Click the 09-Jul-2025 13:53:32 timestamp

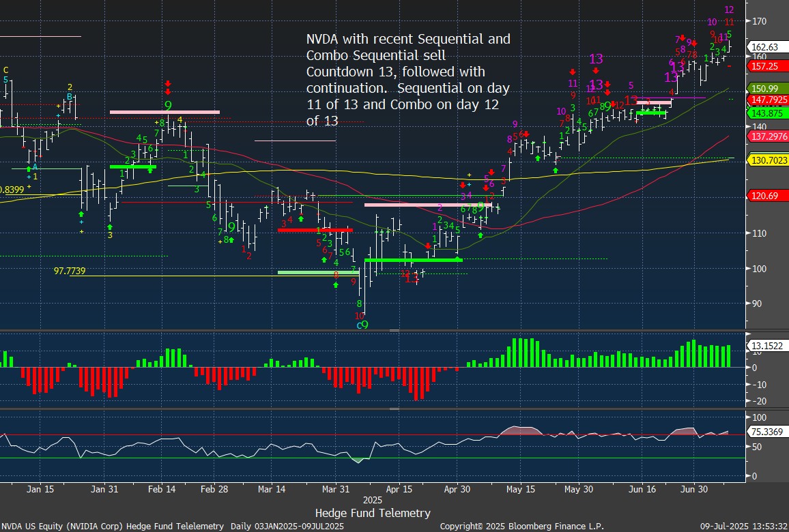click(x=744, y=526)
